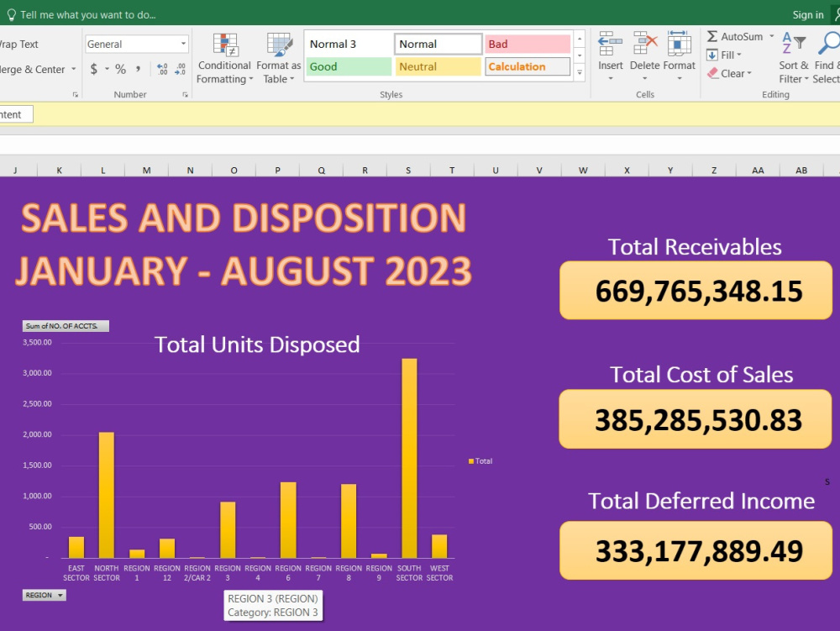Click the Find & Select magnifier icon
Image resolution: width=840 pixels, height=631 pixels.
(828, 44)
